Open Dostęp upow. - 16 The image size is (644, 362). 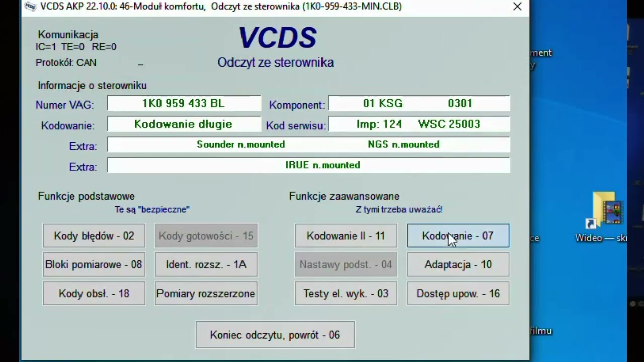click(x=458, y=293)
